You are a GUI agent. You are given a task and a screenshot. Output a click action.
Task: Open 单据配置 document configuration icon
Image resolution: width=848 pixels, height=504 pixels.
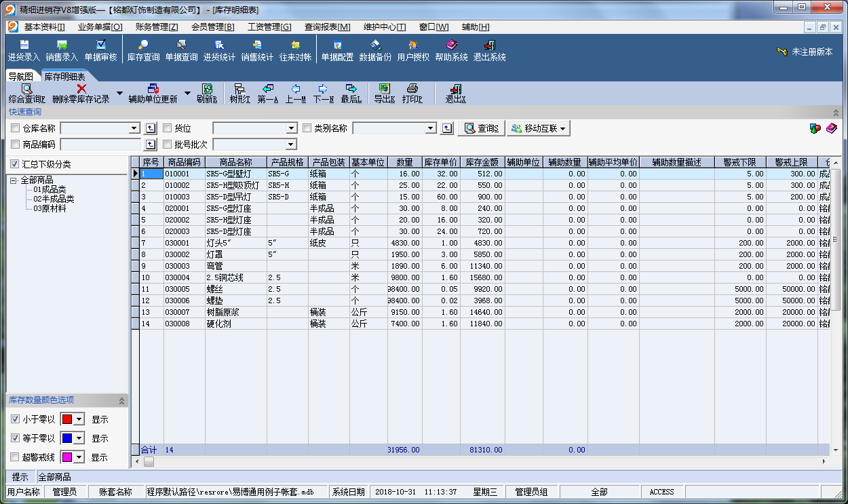click(x=337, y=50)
